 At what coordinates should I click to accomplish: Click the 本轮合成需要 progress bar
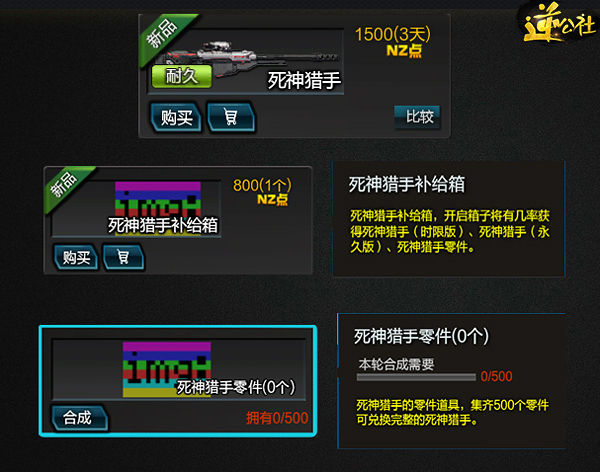tap(416, 377)
